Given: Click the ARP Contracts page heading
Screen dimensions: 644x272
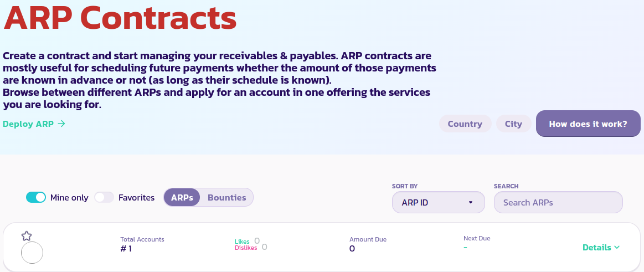Looking at the screenshot, I should [x=120, y=18].
